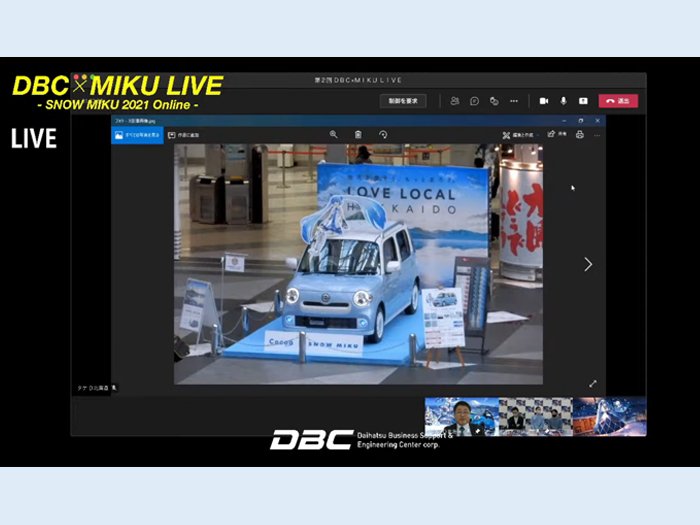700x525 pixels.
Task: Open the reactions icon in meeting toolbar
Action: click(x=494, y=101)
